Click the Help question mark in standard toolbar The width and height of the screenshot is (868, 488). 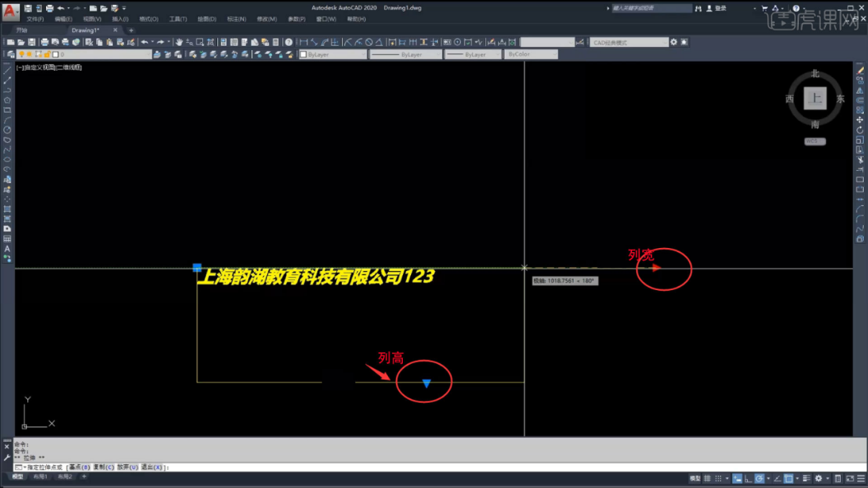click(x=289, y=42)
